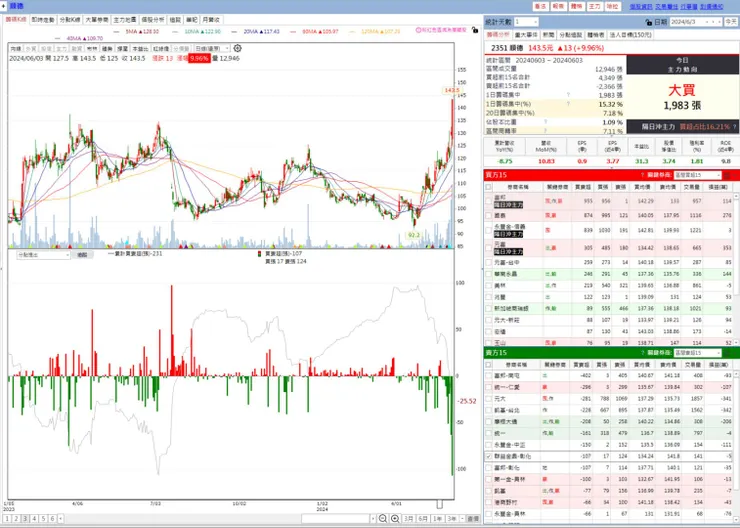The height and width of the screenshot is (528, 740).
Task: Click the pink circle hint icon above the chart
Action: tap(418, 30)
